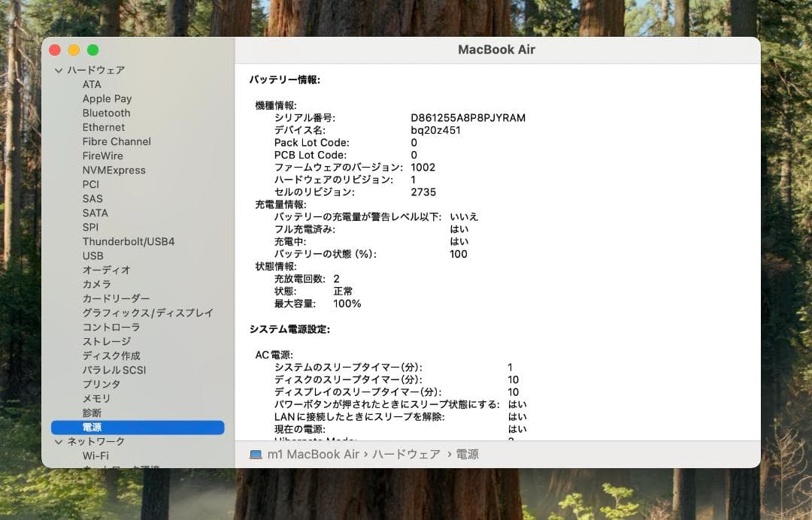
Task: Open the Wi-Fi section under Network
Action: (x=95, y=455)
